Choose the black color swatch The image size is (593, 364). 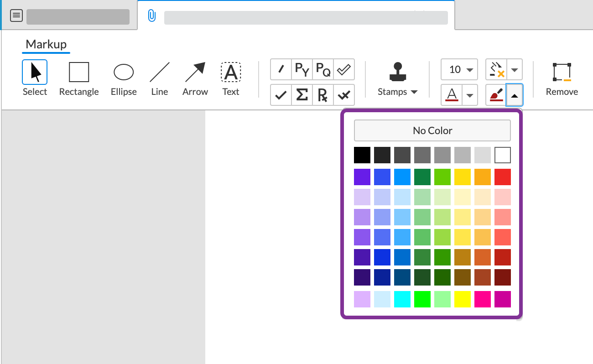[362, 155]
